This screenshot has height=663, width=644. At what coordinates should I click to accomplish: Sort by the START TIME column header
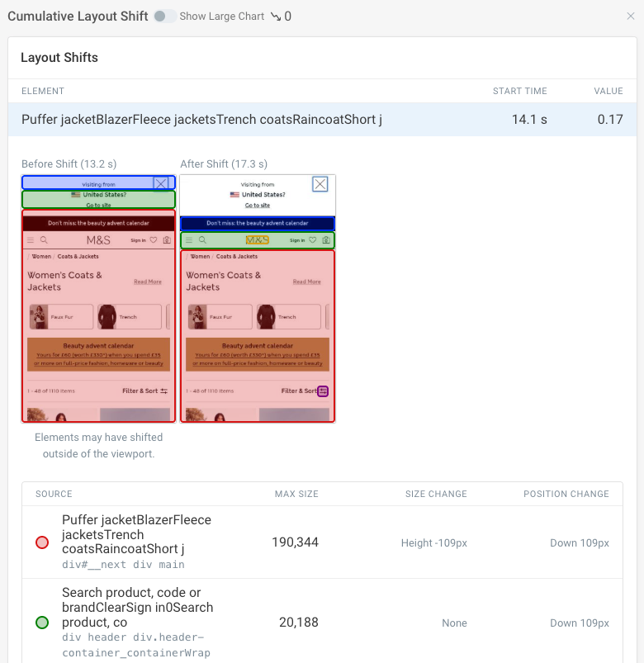tap(519, 91)
